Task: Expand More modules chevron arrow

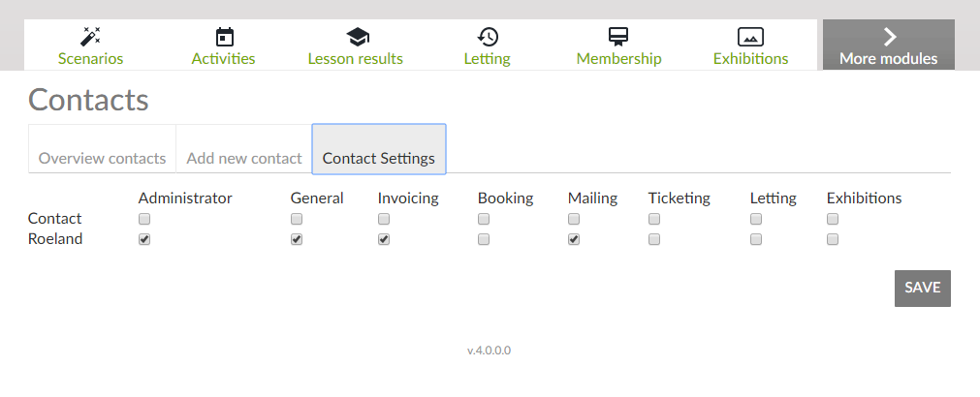Action: coord(889,37)
